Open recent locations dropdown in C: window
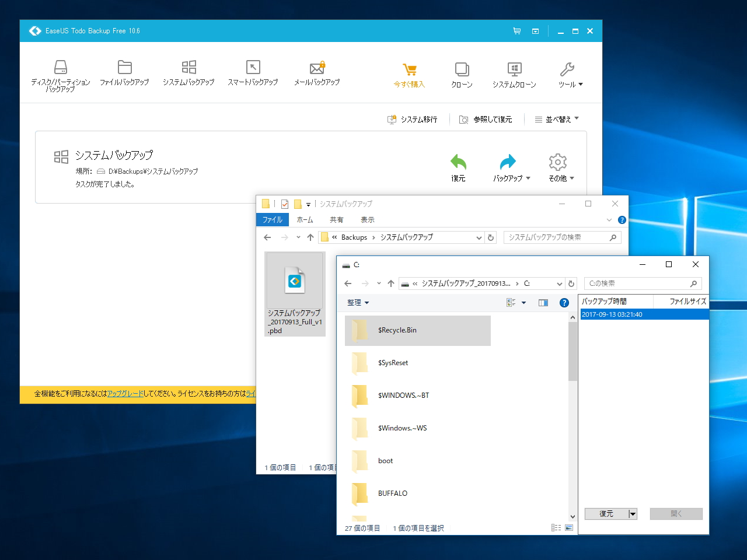Viewport: 747px width, 560px height. pyautogui.click(x=379, y=283)
